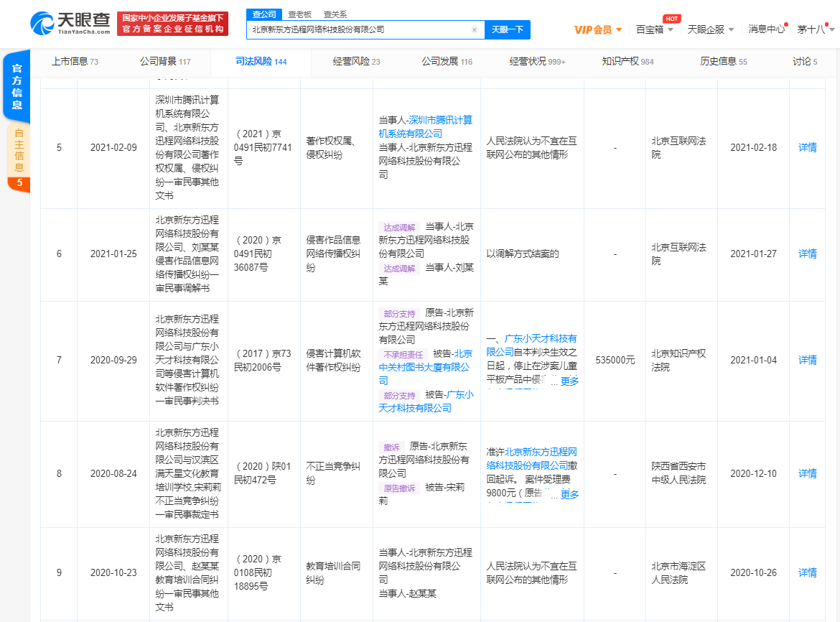This screenshot has height=622, width=840.
Task: Switch to 公司发展 tab
Action: tap(447, 62)
